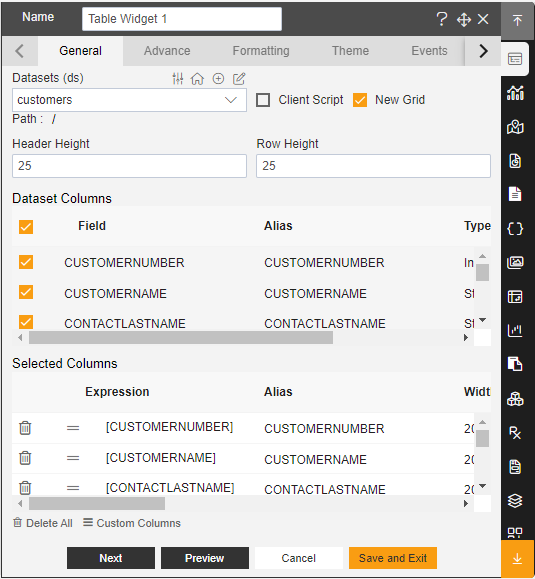535x579 pixels.
Task: Open the help question mark icon
Action: (x=442, y=19)
